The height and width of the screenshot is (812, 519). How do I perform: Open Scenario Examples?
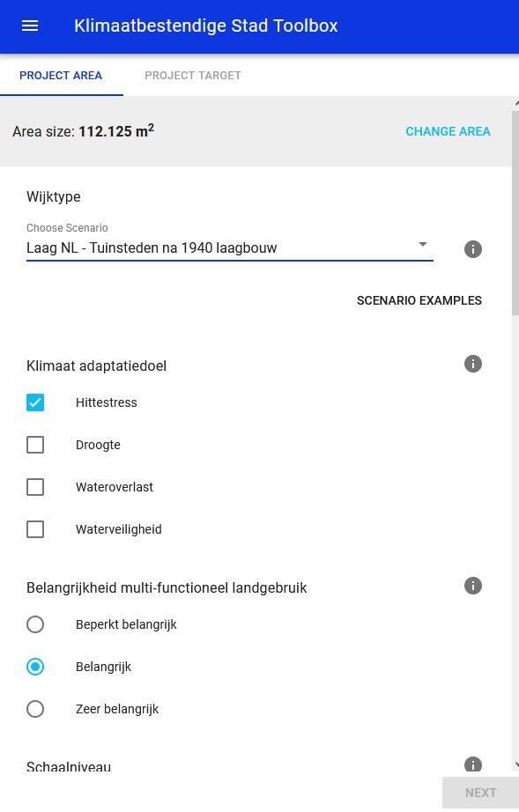[419, 300]
